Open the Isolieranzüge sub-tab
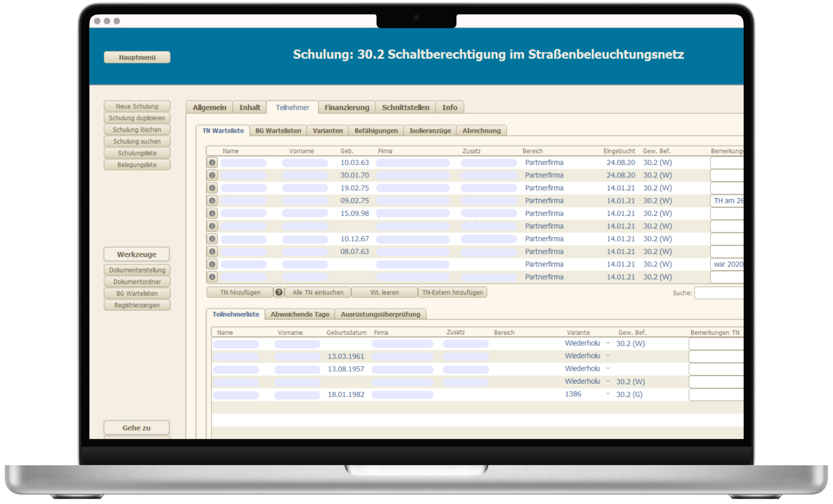Image resolution: width=833 pixels, height=504 pixels. pos(430,131)
